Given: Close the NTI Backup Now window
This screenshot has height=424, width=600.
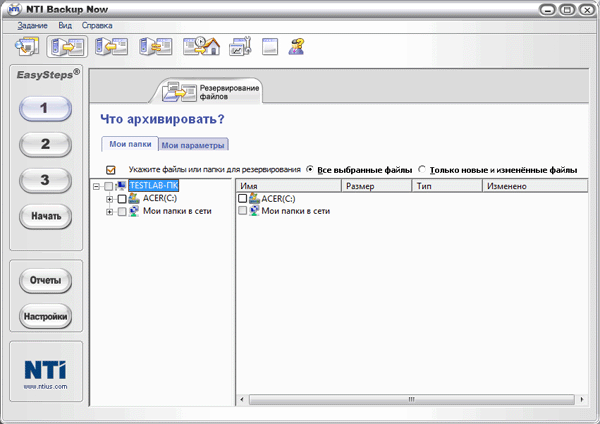Looking at the screenshot, I should click(587, 10).
